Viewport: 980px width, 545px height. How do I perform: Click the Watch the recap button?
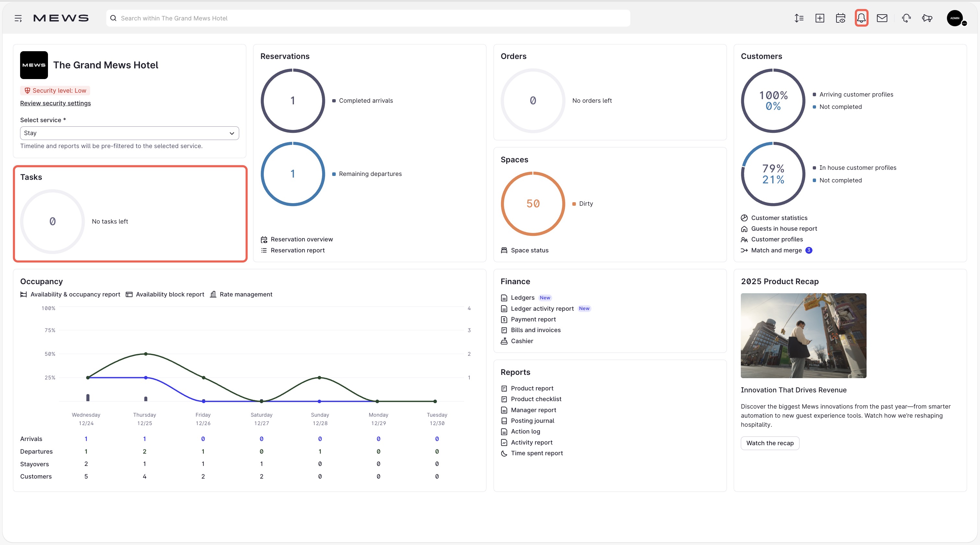click(770, 443)
